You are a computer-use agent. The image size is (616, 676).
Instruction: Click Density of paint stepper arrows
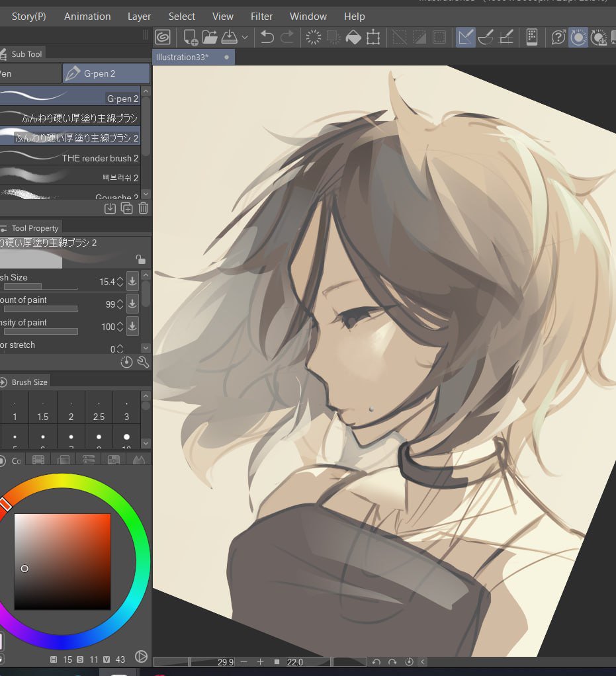pyautogui.click(x=120, y=327)
